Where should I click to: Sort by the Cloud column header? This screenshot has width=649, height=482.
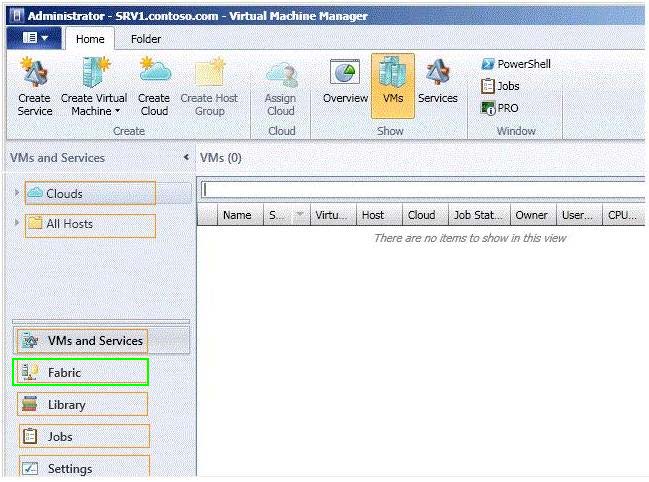point(425,215)
